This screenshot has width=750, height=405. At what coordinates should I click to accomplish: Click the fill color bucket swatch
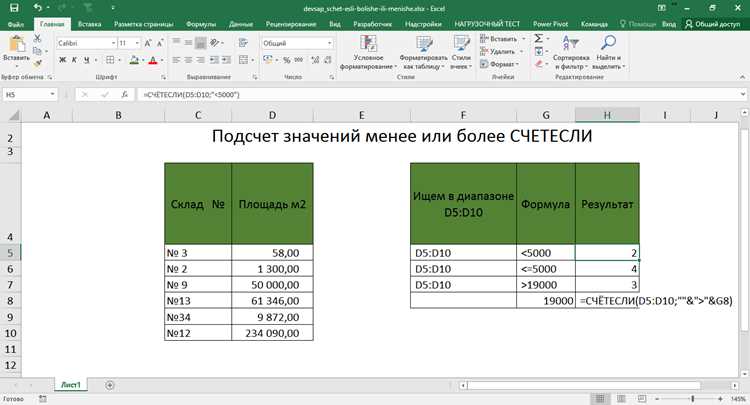134,60
